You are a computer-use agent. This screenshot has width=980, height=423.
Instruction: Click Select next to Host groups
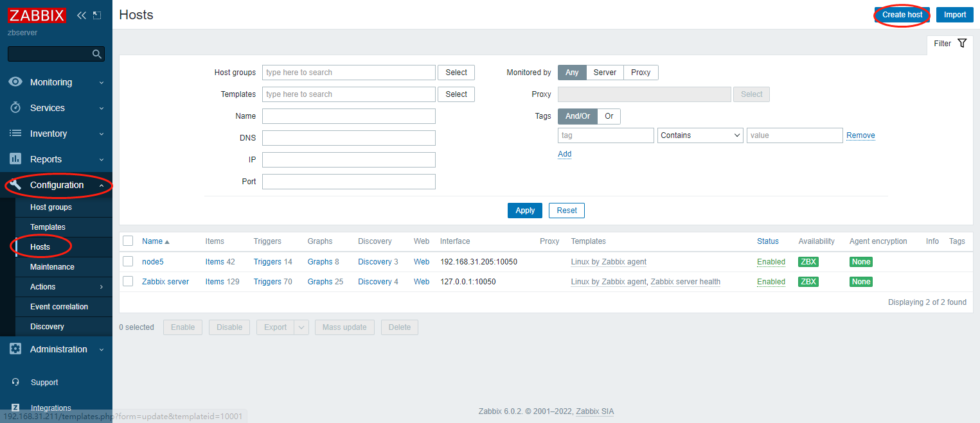pyautogui.click(x=456, y=73)
